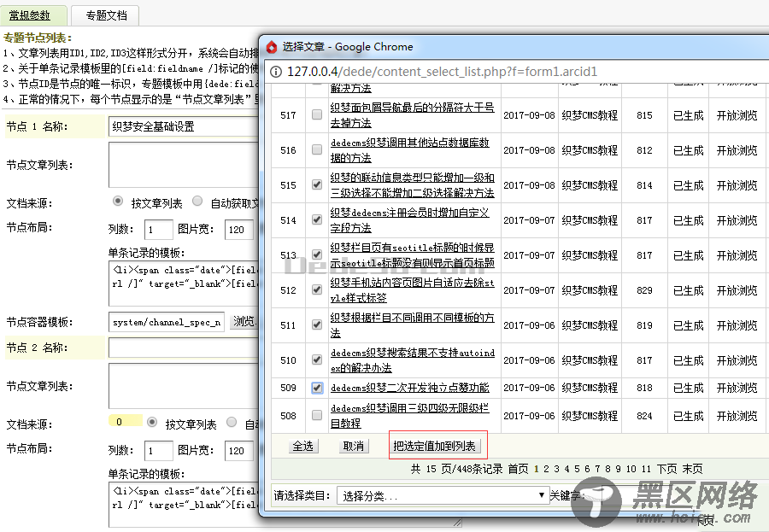Click 织梦CMS教程 category in row 509
769x532 pixels.
click(x=590, y=388)
